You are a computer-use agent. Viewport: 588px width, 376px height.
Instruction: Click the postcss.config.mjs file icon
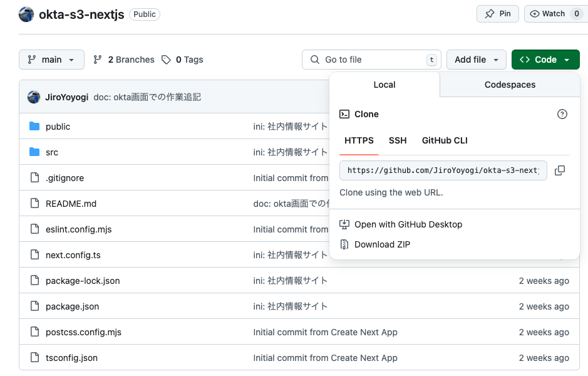pos(34,332)
